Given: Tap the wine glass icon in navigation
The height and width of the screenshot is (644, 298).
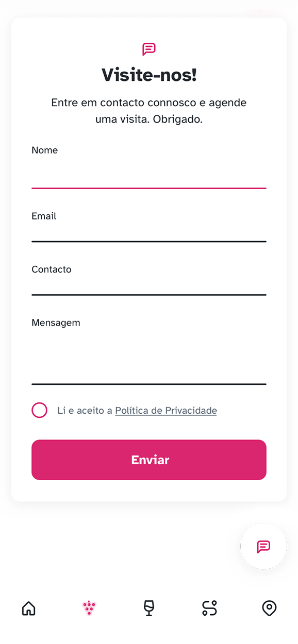Looking at the screenshot, I should click(x=149, y=608).
